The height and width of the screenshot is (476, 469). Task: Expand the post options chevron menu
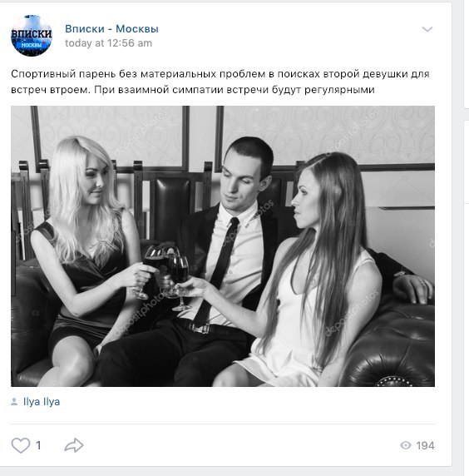tap(427, 29)
